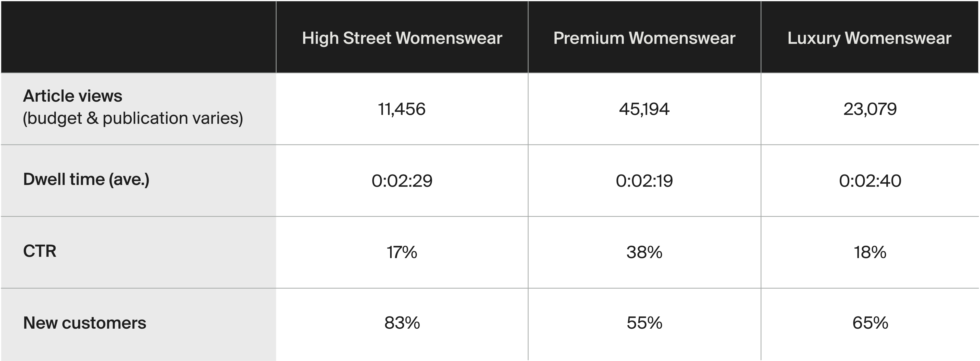
Task: Select the 0:02:40 dwell time cell
Action: click(x=870, y=181)
